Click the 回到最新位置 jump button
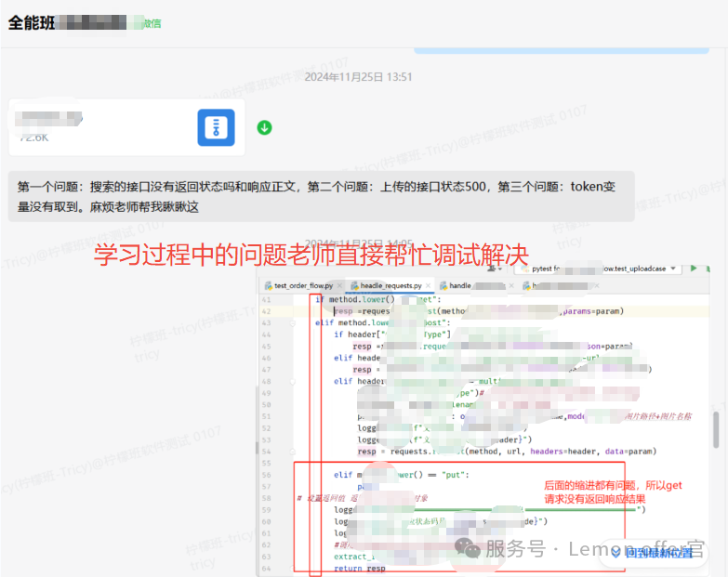Image resolution: width=728 pixels, height=577 pixels. [657, 553]
